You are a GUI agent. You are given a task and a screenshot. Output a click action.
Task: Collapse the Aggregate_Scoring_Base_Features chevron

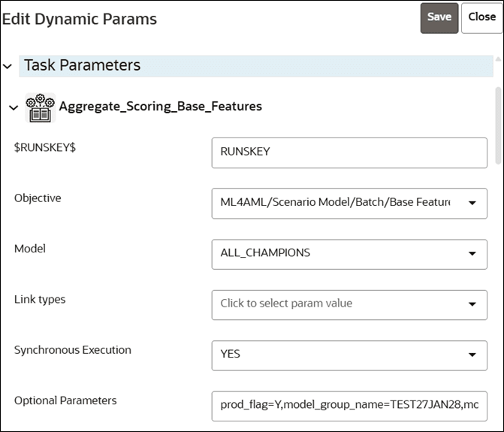[13, 107]
